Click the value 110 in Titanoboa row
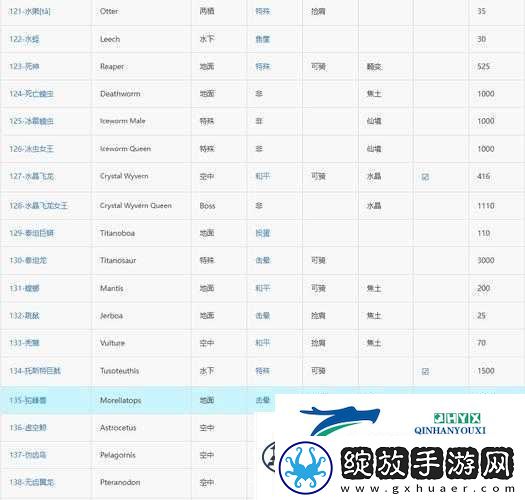This screenshot has width=525, height=500. (x=483, y=233)
